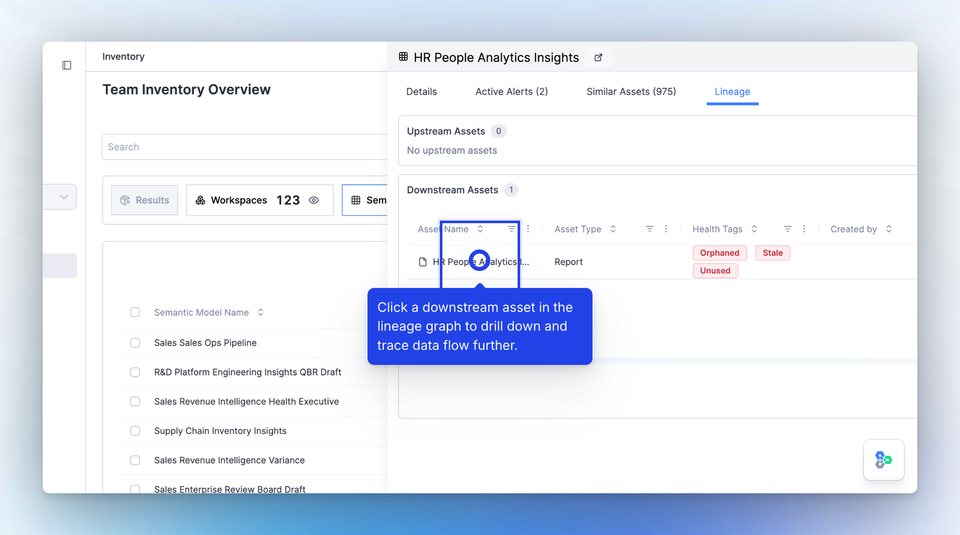Click the semantic model grid icon in the Sem card
The height and width of the screenshot is (535, 960).
pyautogui.click(x=356, y=200)
